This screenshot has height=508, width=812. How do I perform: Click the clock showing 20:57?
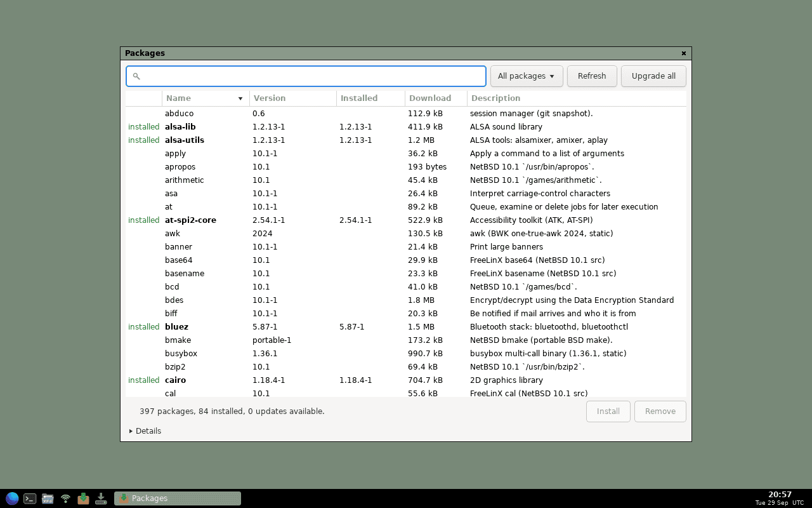click(780, 495)
